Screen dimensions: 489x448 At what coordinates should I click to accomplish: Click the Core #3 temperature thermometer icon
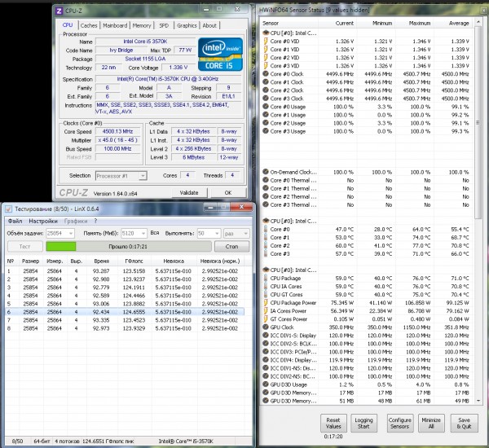tap(266, 253)
